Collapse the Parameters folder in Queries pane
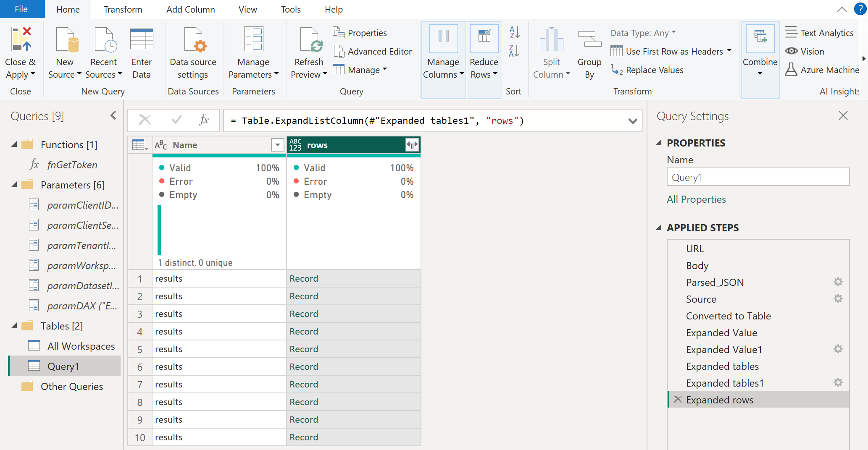868x450 pixels. [14, 185]
